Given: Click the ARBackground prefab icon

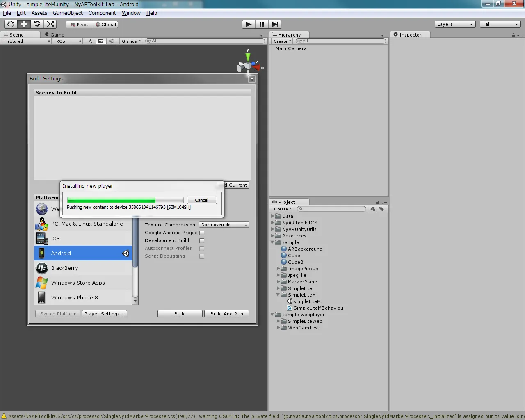Looking at the screenshot, I should [284, 249].
